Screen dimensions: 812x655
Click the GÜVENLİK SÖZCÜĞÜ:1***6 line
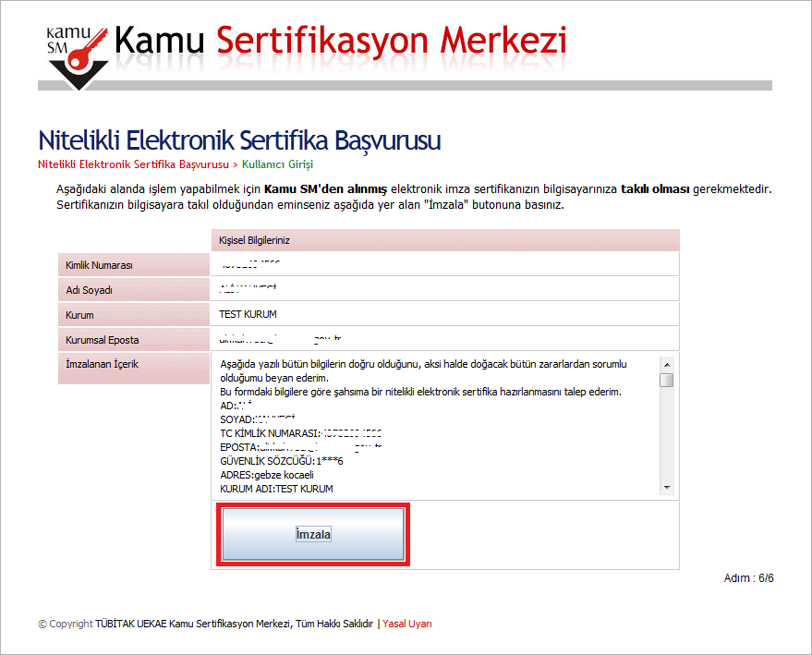click(x=282, y=461)
